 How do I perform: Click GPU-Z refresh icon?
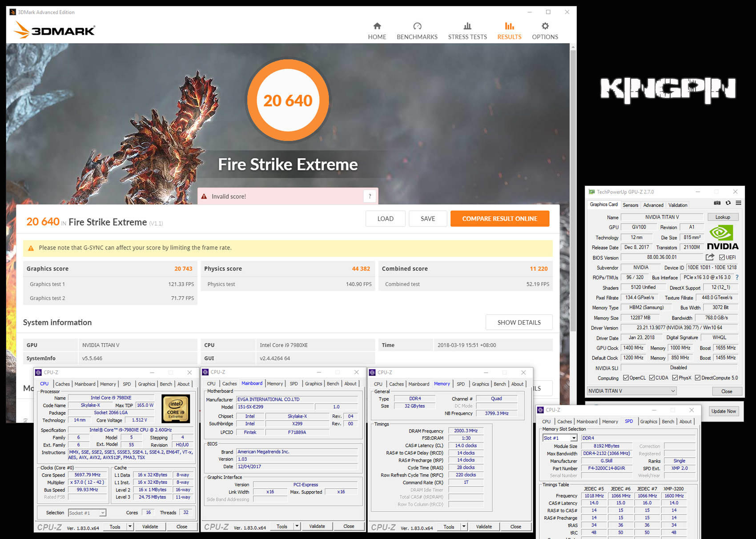coord(728,203)
